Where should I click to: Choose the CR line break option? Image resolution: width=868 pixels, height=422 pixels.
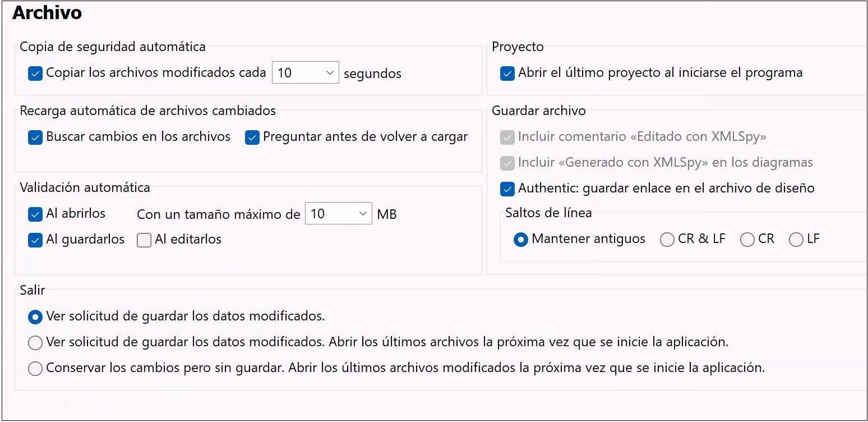(x=747, y=240)
